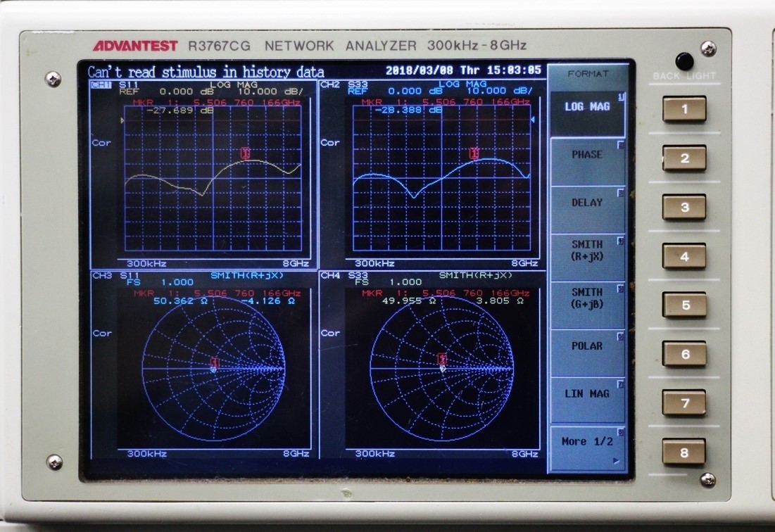The width and height of the screenshot is (775, 532).
Task: Select the LOG MAG format softkey
Action: pos(587,113)
